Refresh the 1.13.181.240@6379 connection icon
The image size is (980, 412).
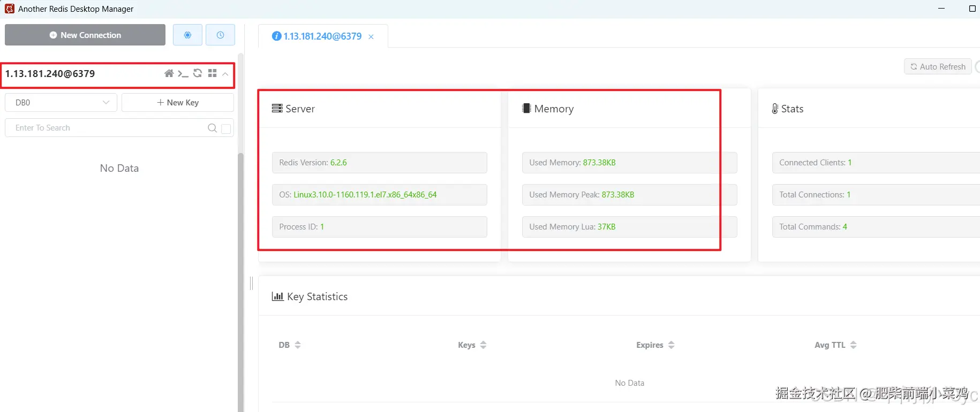point(198,73)
